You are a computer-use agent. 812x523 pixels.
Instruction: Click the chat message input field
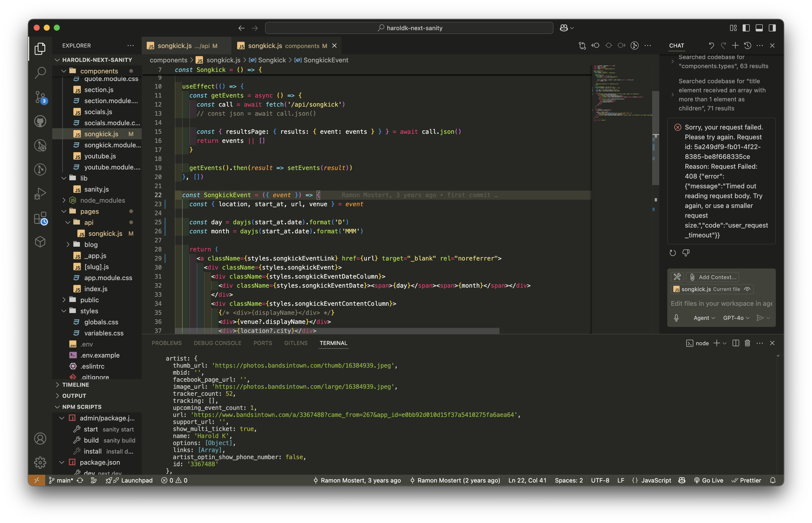pyautogui.click(x=721, y=303)
